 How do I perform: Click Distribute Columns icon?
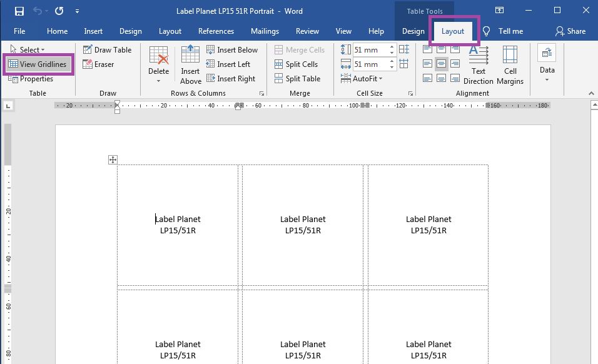click(404, 64)
